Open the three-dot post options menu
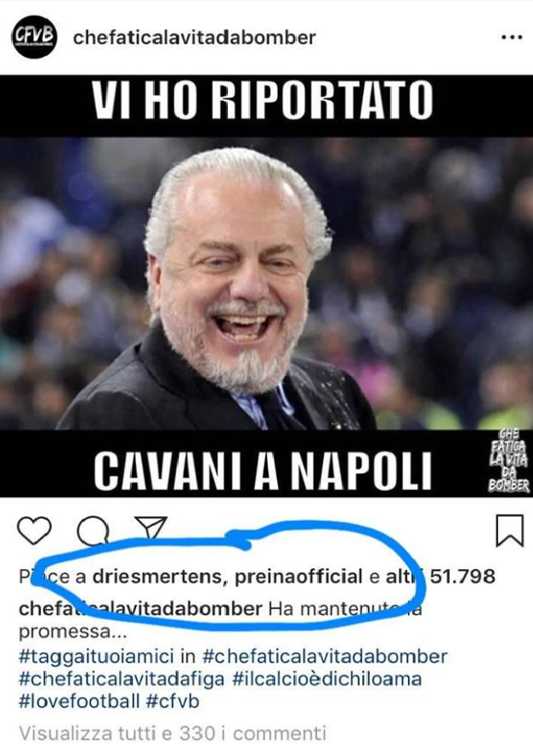The image size is (533, 756). [x=512, y=37]
